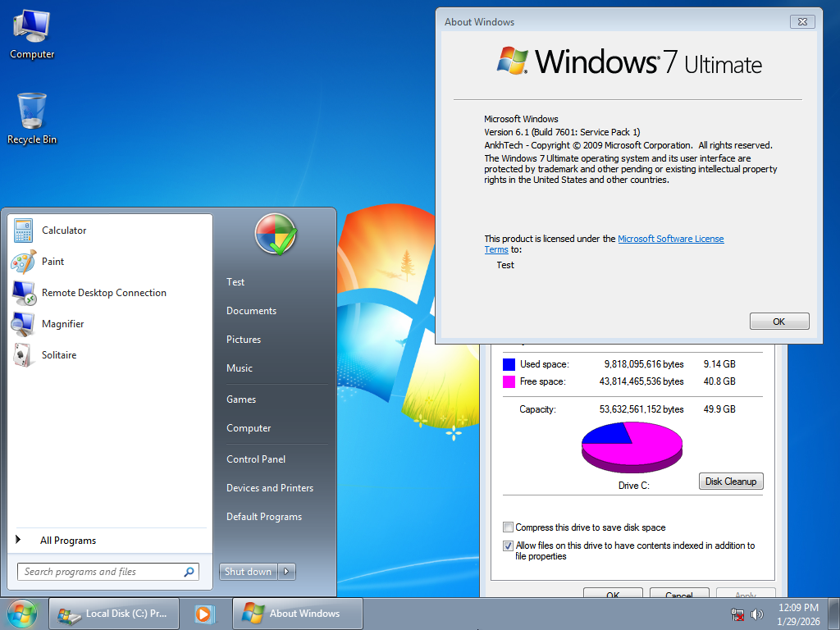Run Disk Cleanup for Drive C:
This screenshot has width=840, height=630.
(730, 481)
